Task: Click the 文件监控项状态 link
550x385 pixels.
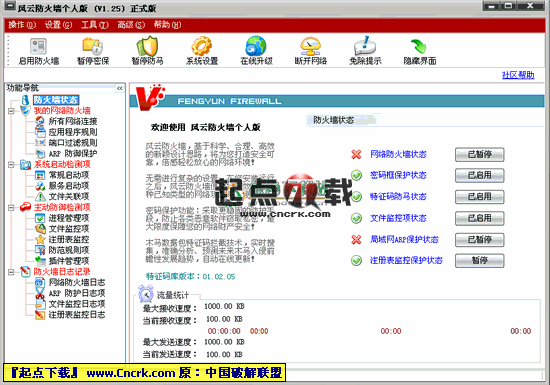Action: 398,218
